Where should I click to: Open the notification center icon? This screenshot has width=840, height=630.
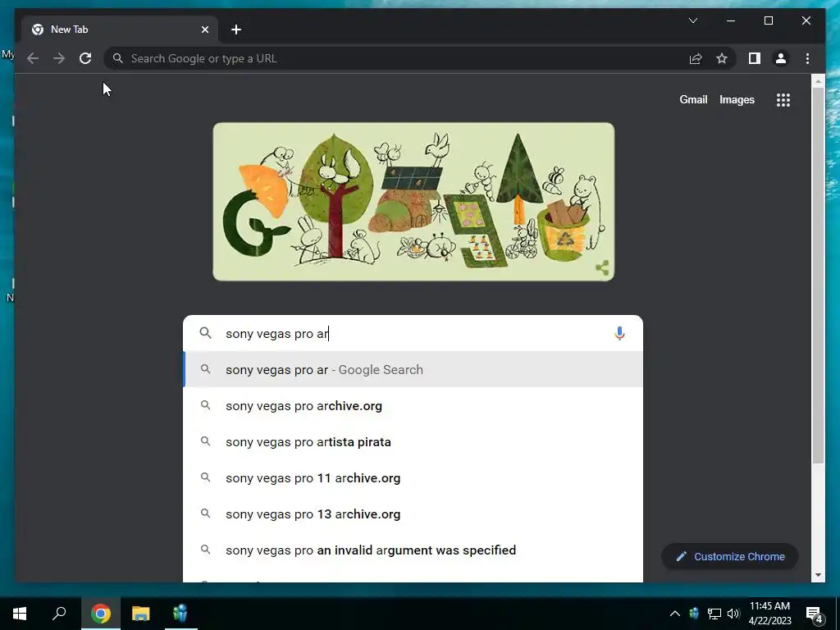815,614
